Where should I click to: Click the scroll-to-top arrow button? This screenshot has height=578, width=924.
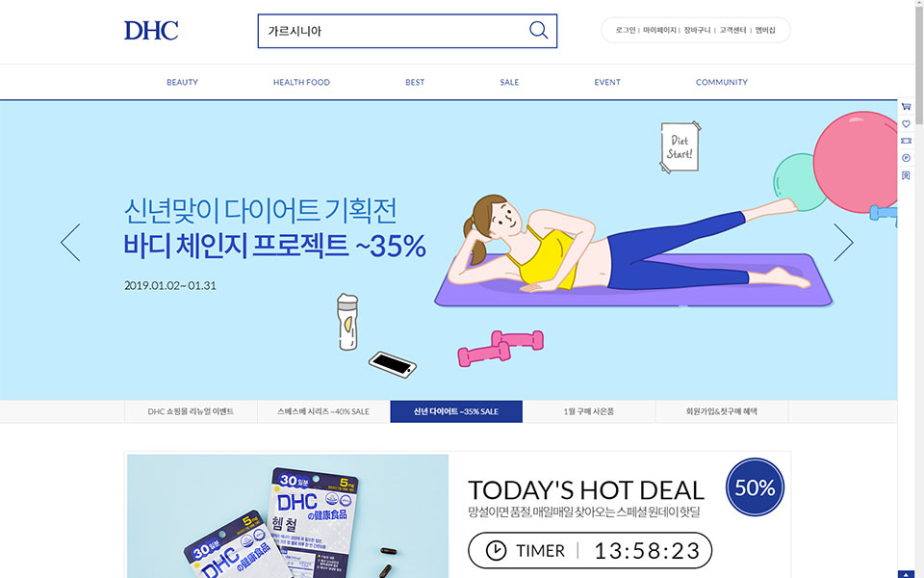[907, 574]
